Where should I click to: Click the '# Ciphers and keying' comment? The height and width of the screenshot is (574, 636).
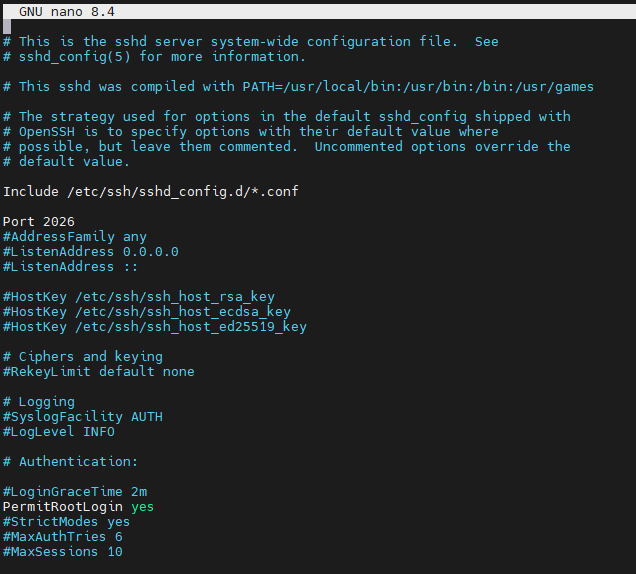(x=83, y=357)
